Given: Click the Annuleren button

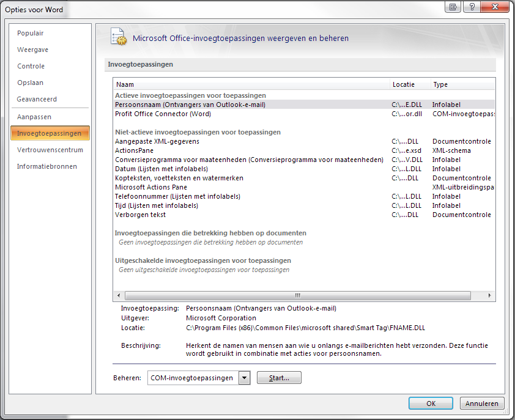Looking at the screenshot, I should pos(482,403).
